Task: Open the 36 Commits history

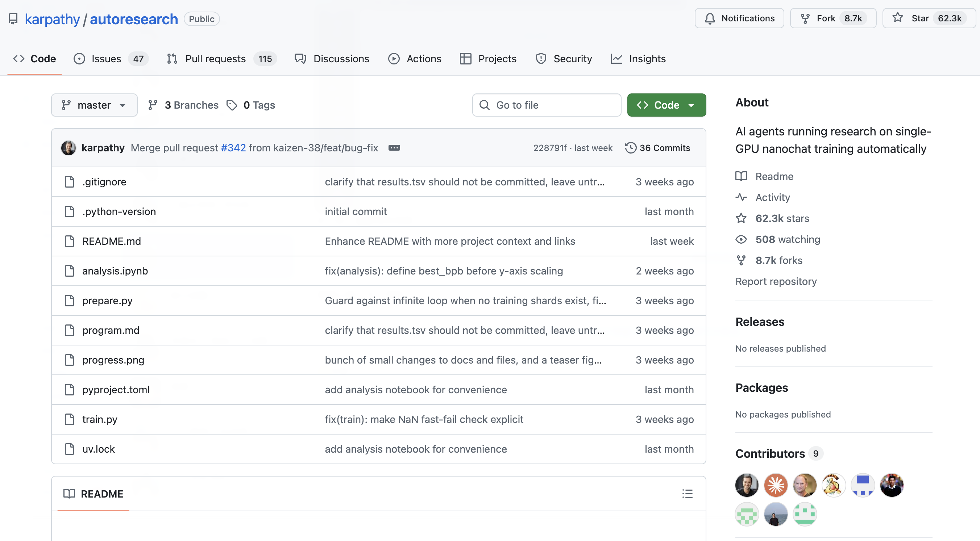Action: (x=657, y=148)
